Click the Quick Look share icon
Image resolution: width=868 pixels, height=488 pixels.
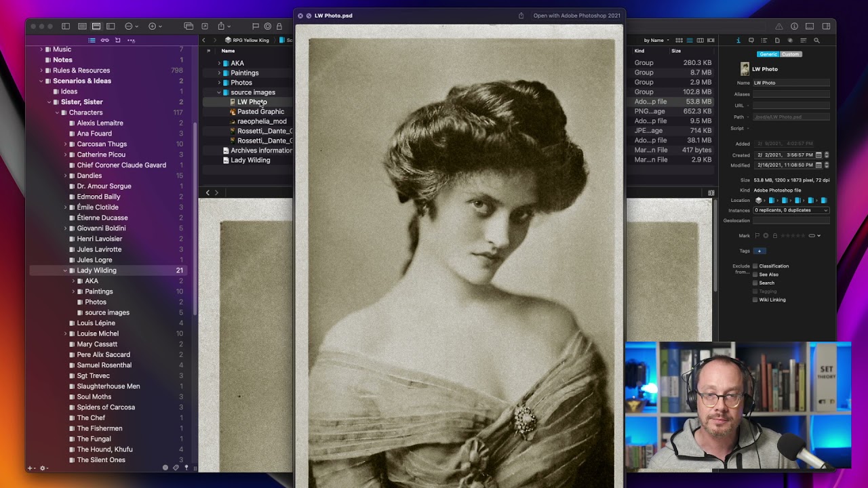pos(521,16)
